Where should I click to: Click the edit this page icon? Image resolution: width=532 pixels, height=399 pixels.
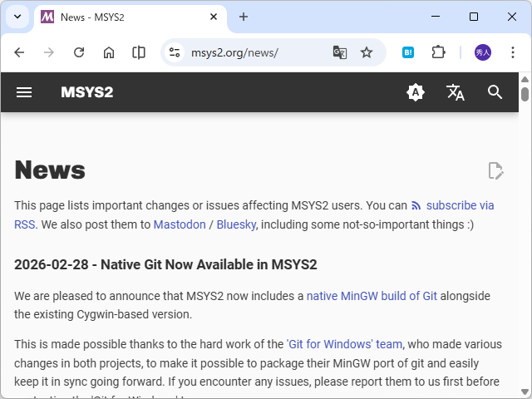click(x=495, y=170)
